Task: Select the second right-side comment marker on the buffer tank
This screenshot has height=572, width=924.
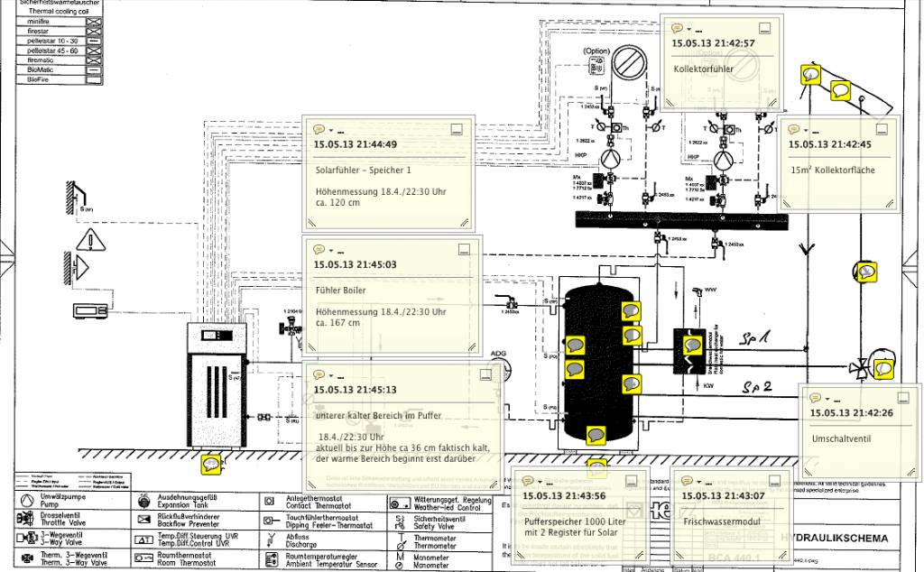Action: click(x=631, y=336)
